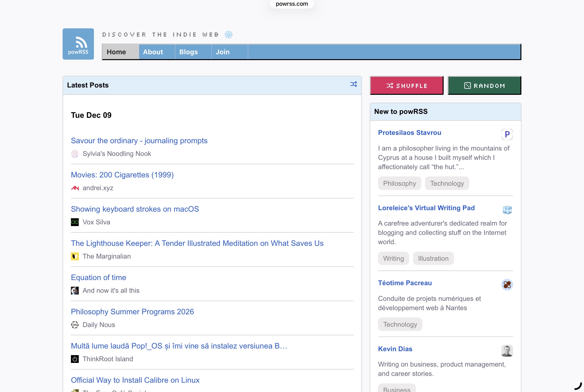Image resolution: width=584 pixels, height=392 pixels.
Task: Click the green RANDOM button
Action: (484, 86)
